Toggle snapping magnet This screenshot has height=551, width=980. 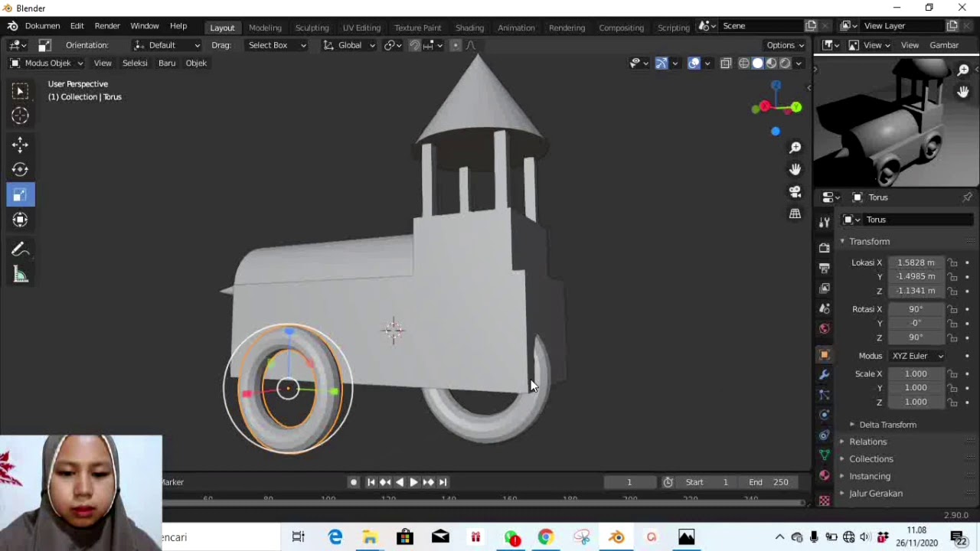tap(414, 45)
